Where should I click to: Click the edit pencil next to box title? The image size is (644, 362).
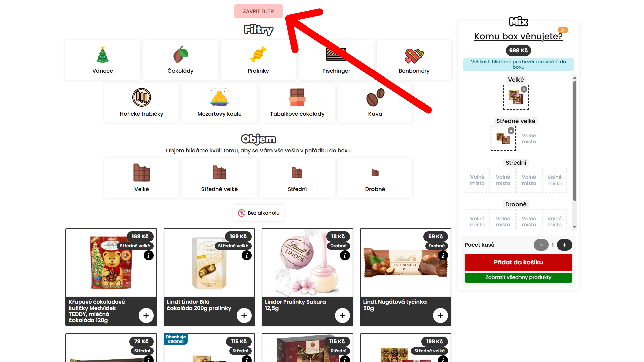[563, 30]
